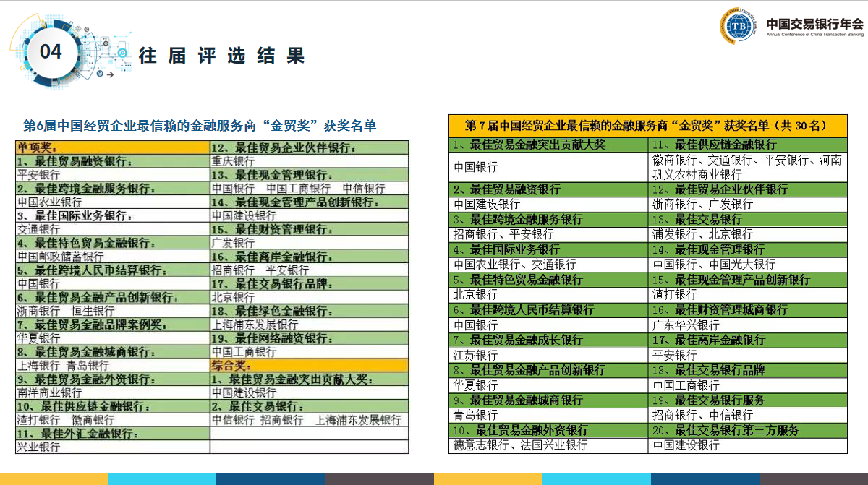Screen dimensions: 868x485
Task: Click the 德意志银行、法国兴业银行 cell
Action: 548,445
